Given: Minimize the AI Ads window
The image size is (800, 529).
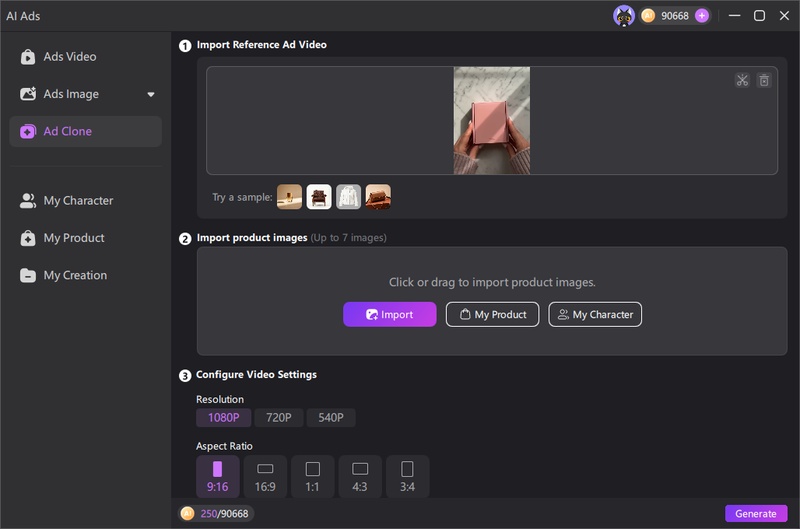Looking at the screenshot, I should (x=734, y=16).
